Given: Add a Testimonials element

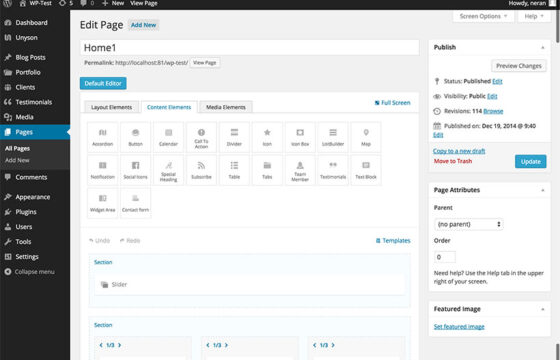Looking at the screenshot, I should click(333, 170).
